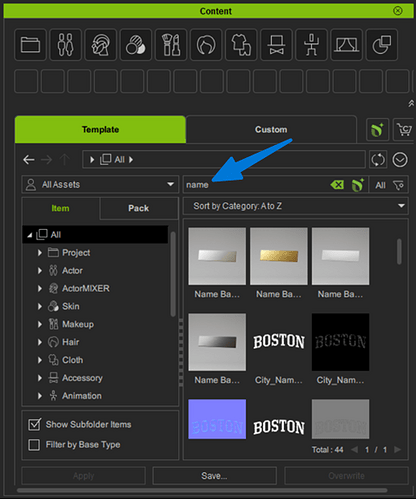The image size is (416, 500).
Task: Click horizontal scrollbar at panel bottom
Action: coord(202,490)
